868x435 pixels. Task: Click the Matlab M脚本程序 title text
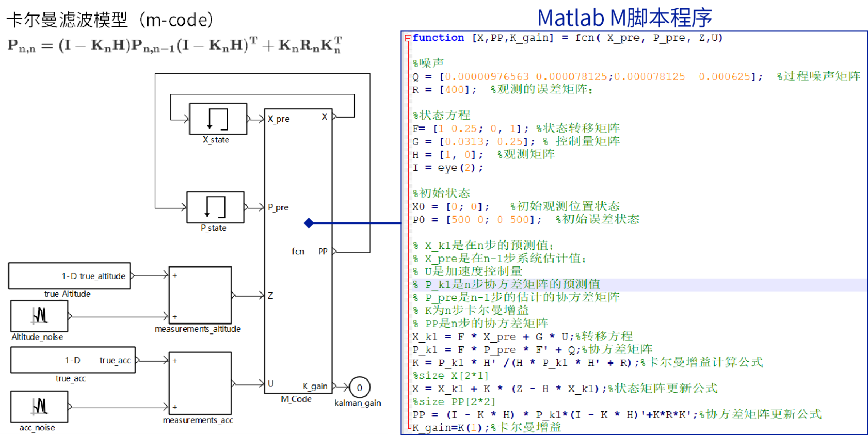(x=624, y=18)
